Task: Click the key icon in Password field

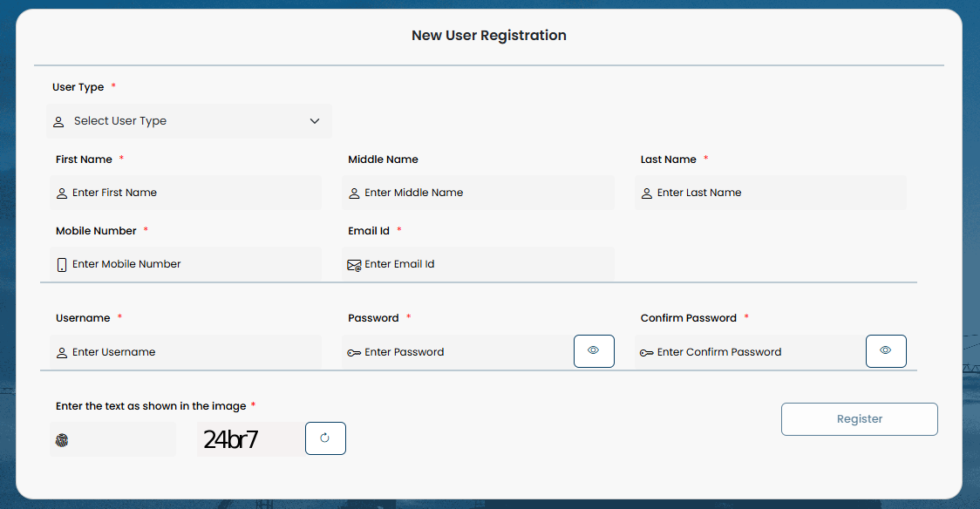Action: [x=354, y=353]
